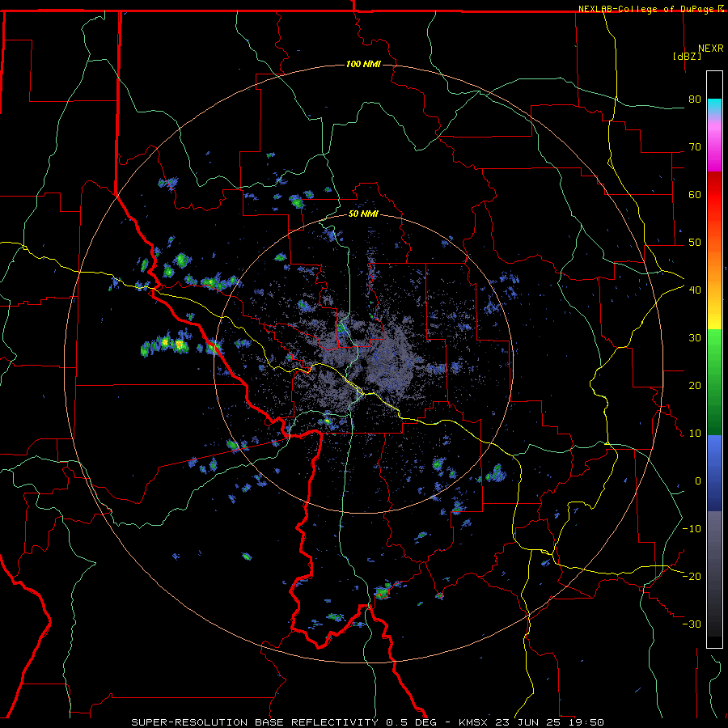The height and width of the screenshot is (728, 728).
Task: Click the 30 value on dBZ scale
Action: [x=695, y=337]
